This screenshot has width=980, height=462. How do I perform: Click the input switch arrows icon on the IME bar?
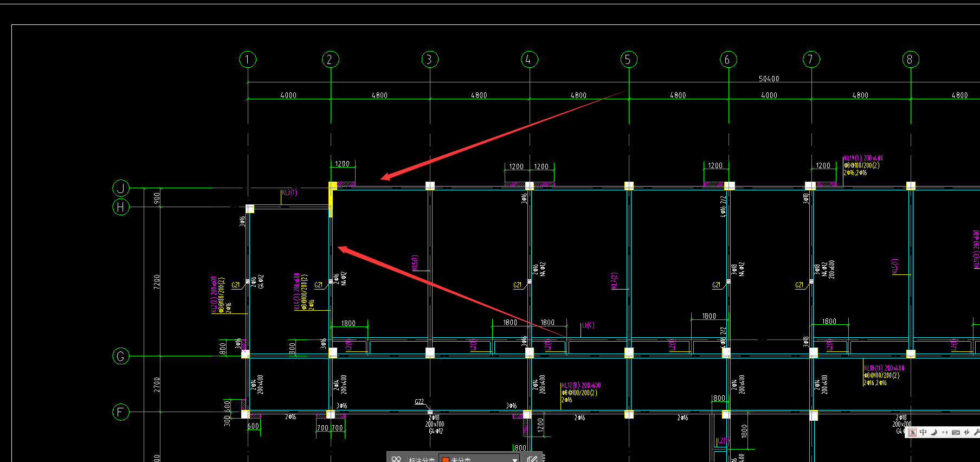[966, 432]
